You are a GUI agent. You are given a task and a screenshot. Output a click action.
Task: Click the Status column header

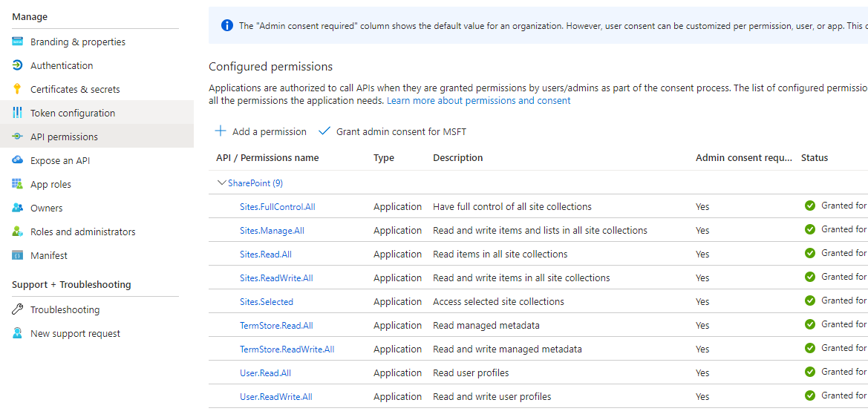coord(815,157)
